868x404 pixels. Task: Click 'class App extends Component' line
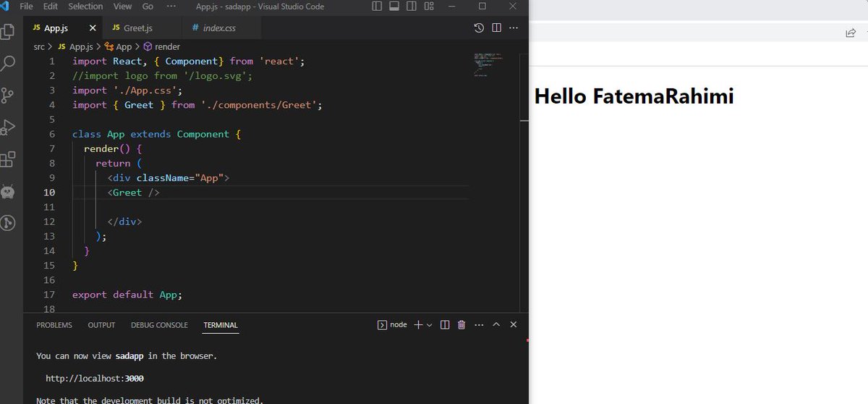pyautogui.click(x=156, y=134)
